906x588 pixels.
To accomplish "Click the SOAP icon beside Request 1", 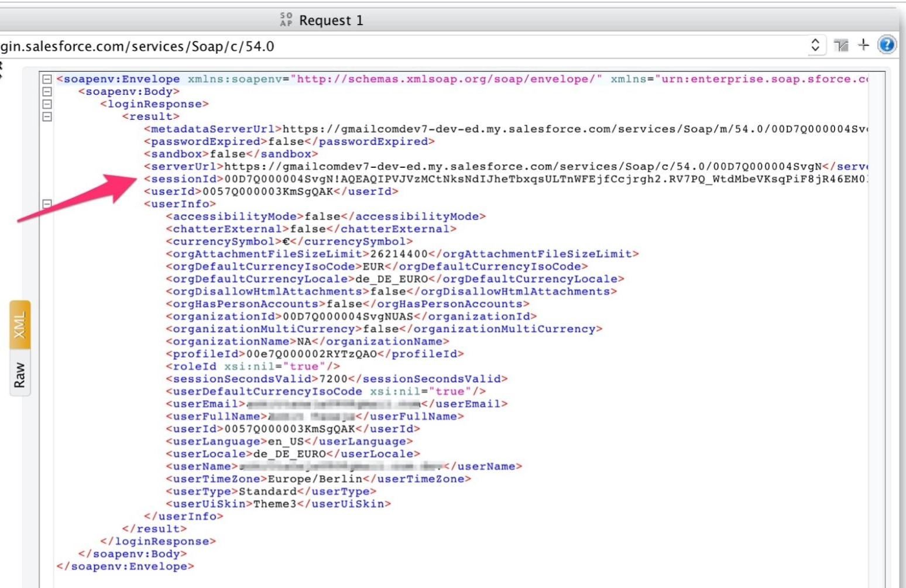I will (286, 20).
